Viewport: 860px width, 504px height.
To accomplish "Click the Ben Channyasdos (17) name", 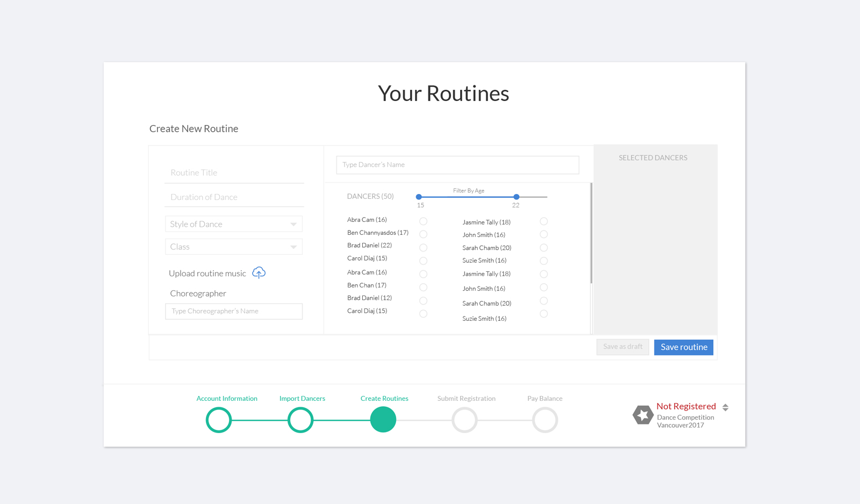I will click(378, 233).
